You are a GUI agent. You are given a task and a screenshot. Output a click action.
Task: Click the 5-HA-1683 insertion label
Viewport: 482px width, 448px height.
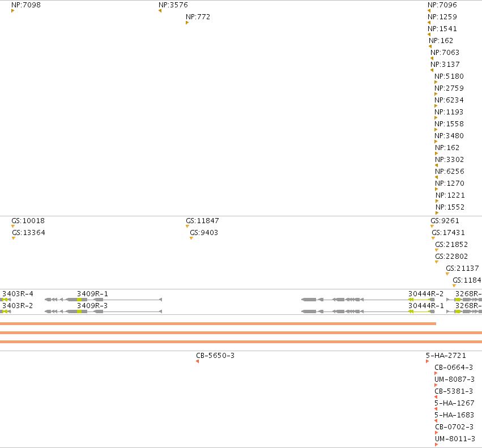pos(454,415)
